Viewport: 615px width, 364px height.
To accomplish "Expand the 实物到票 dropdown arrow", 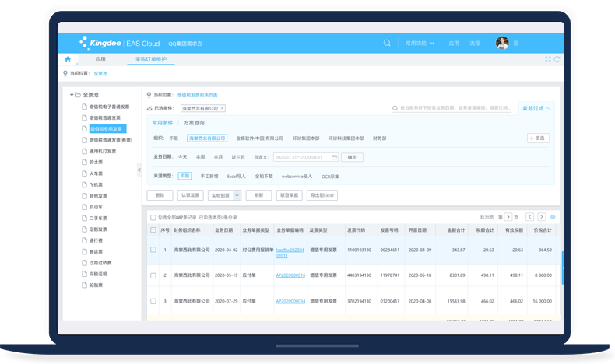I will (x=237, y=195).
